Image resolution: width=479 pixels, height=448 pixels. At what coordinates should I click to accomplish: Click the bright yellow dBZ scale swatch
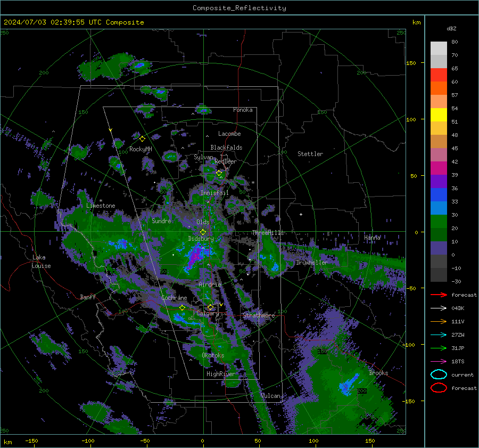439,115
